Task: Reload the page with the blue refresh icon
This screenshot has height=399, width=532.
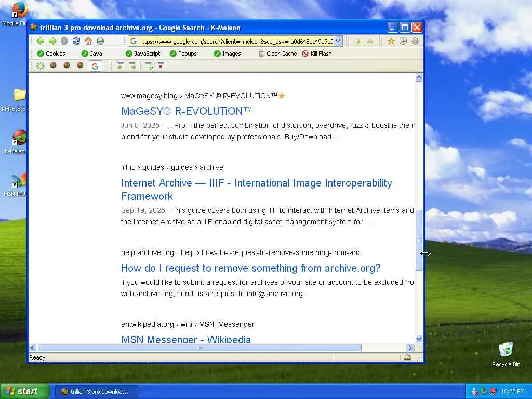Action: [x=76, y=41]
